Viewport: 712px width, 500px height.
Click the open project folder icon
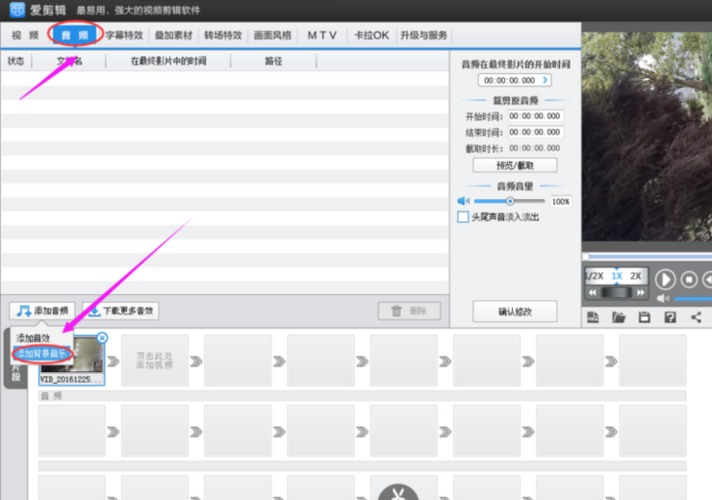point(618,317)
